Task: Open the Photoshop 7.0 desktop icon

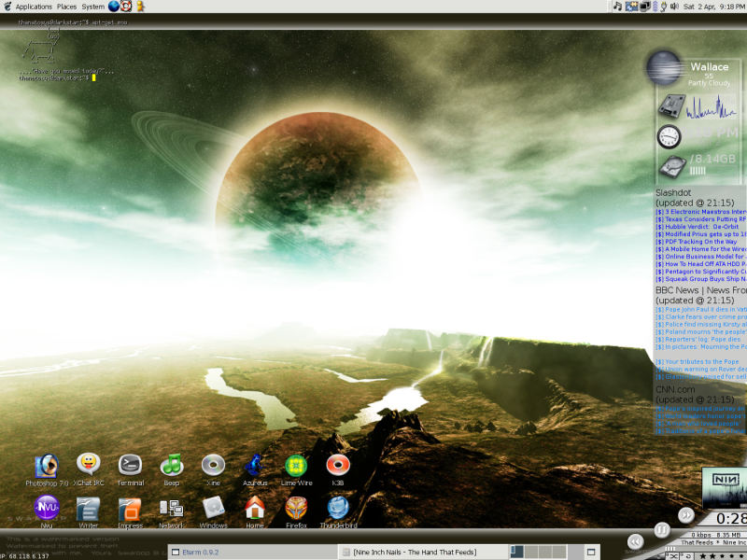Action: pos(47,466)
